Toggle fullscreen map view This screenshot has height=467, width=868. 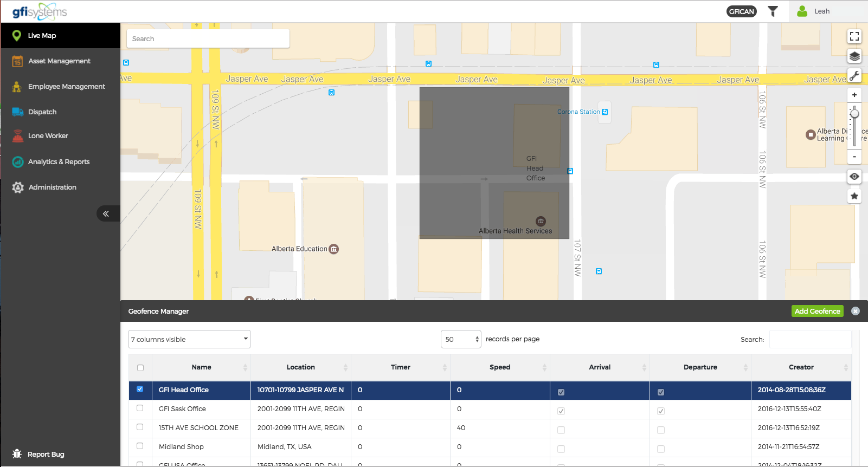coord(854,36)
